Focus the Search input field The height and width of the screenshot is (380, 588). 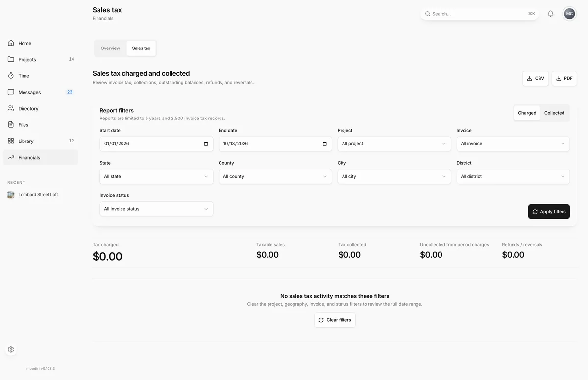pyautogui.click(x=479, y=14)
